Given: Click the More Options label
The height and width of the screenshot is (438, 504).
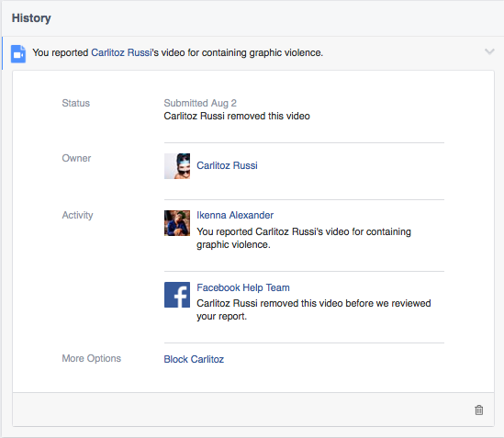Looking at the screenshot, I should click(x=92, y=358).
